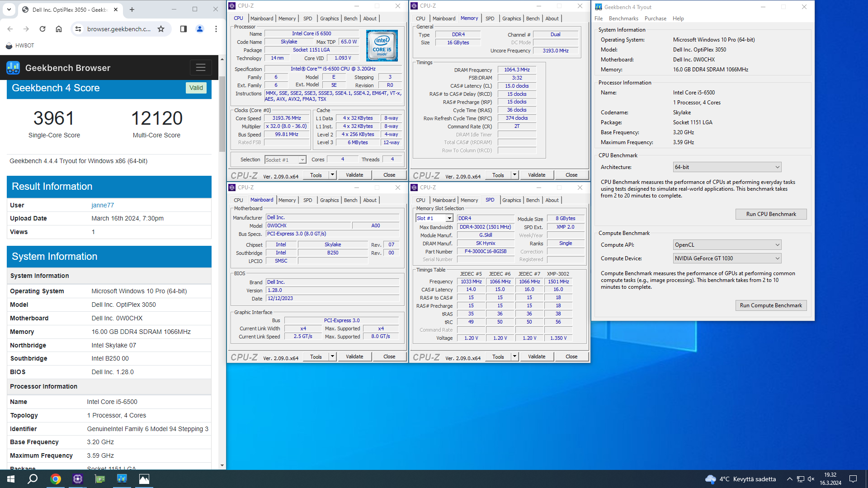Click Validate in top-left CPU-Z window

[x=354, y=175]
